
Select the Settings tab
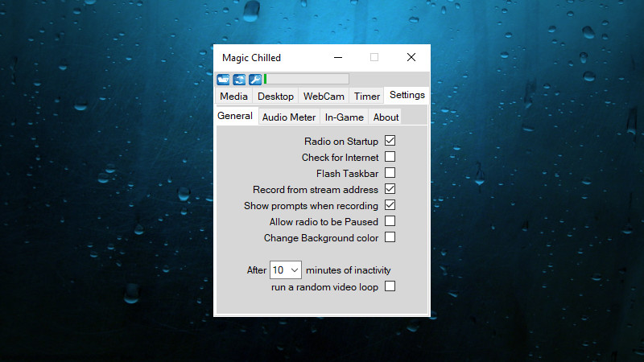tap(407, 95)
